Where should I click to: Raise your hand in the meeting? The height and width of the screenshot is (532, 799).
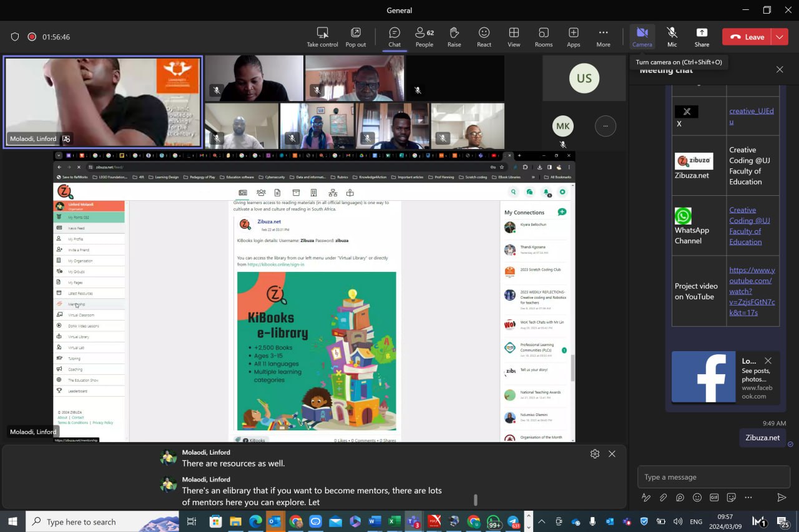tap(454, 37)
